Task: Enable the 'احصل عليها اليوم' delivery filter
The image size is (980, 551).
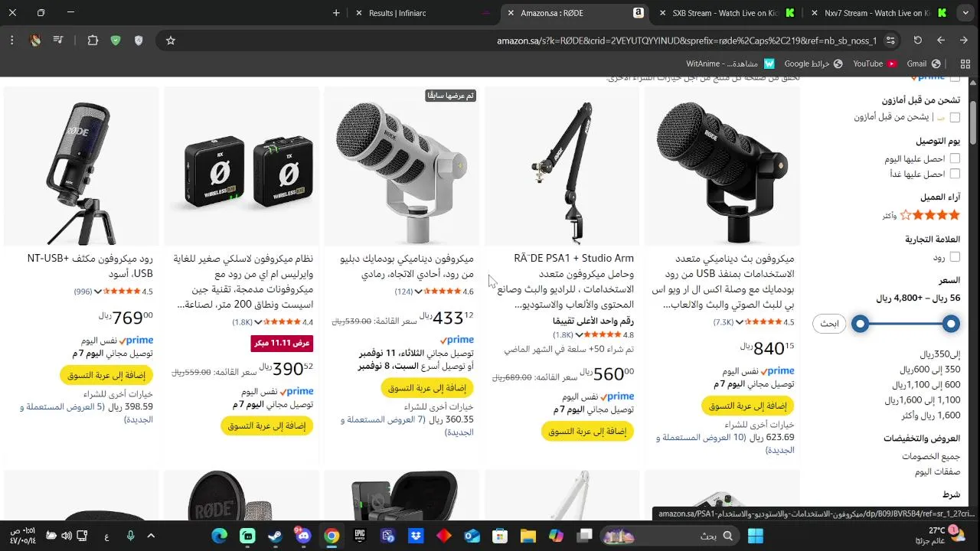Action: click(x=955, y=158)
